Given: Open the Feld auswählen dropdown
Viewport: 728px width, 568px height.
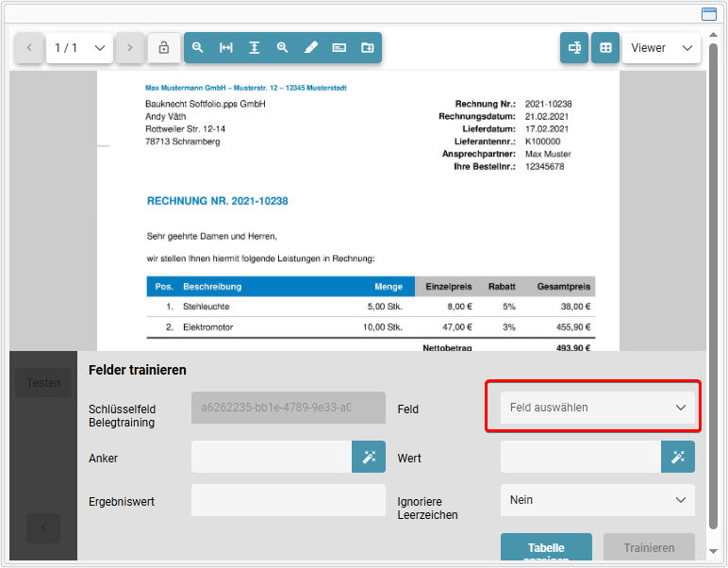Looking at the screenshot, I should 598,408.
